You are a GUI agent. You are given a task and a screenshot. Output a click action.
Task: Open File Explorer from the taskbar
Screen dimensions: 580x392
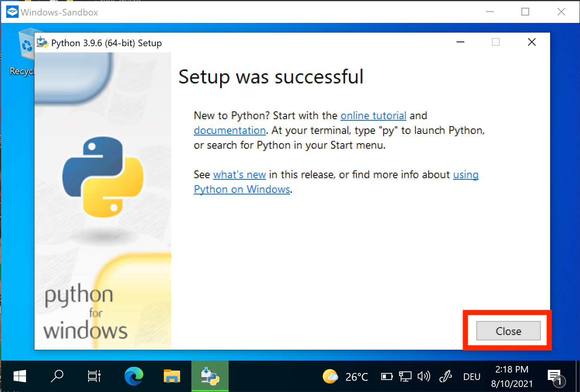[172, 376]
